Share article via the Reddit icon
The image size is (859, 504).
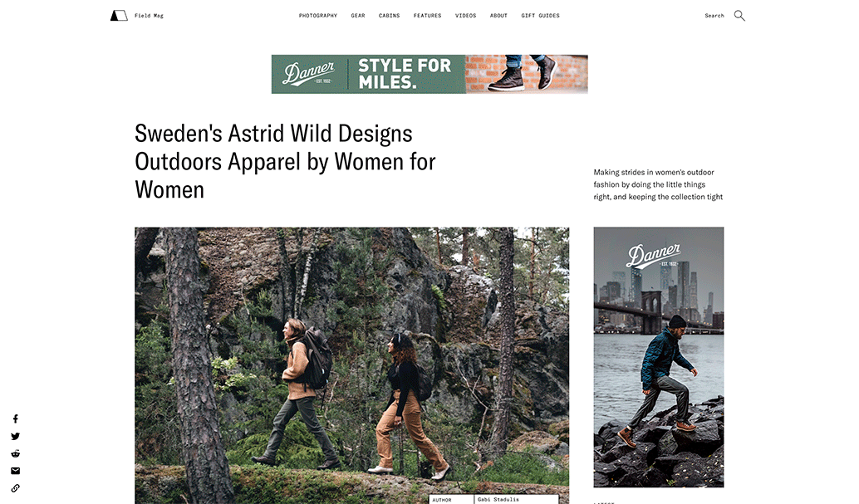15,453
